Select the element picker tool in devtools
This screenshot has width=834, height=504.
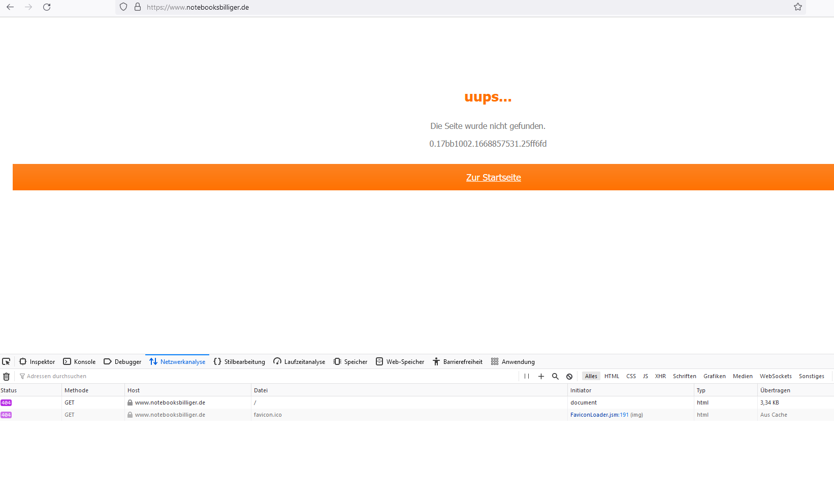point(7,361)
